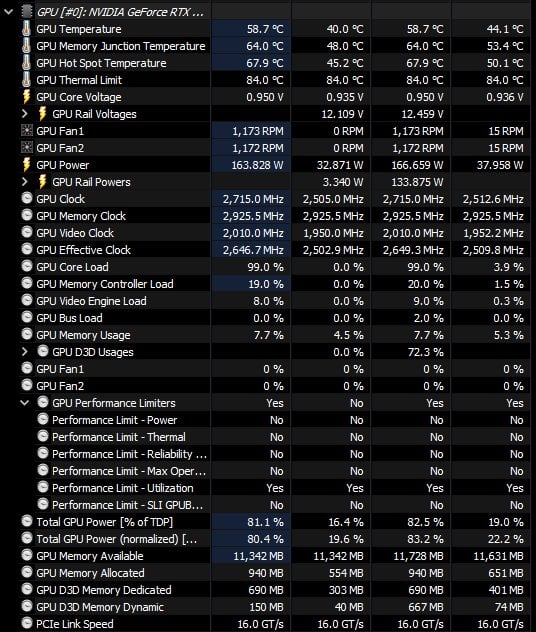The width and height of the screenshot is (536, 632).
Task: Click the thermometer icon beside GPU Hot Spot Temperature
Action: click(26, 63)
